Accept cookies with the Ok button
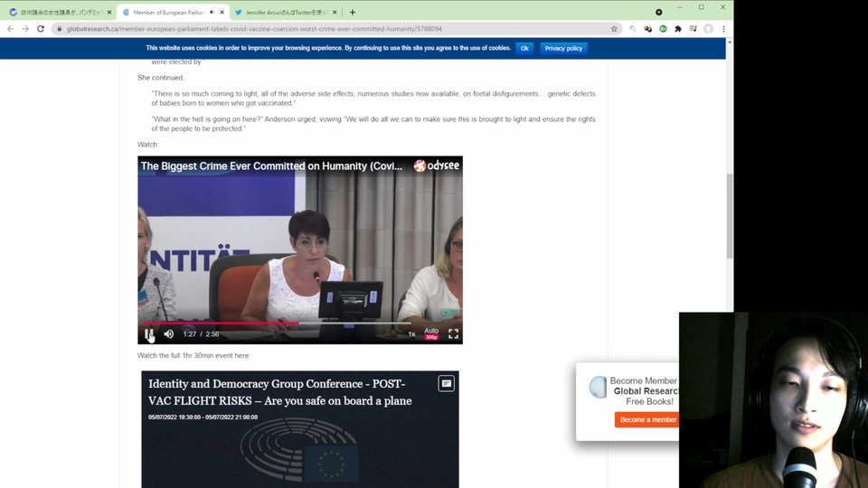The width and height of the screenshot is (868, 488). [524, 48]
